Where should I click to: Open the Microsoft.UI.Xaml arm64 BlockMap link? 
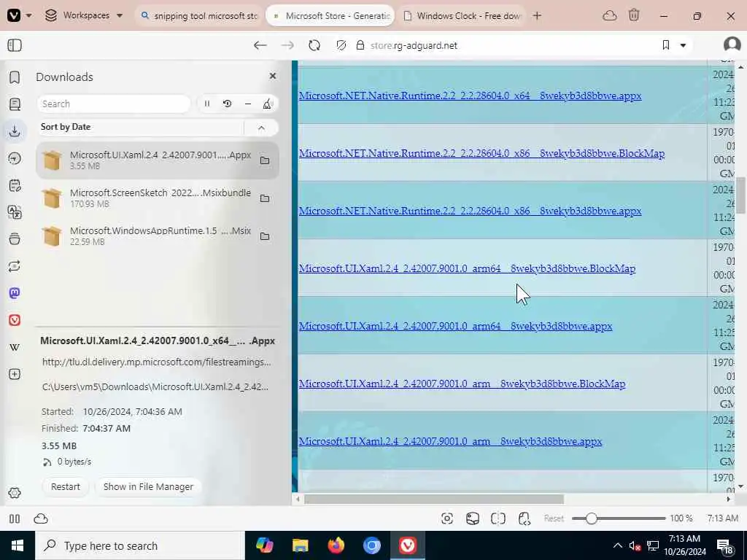click(467, 268)
